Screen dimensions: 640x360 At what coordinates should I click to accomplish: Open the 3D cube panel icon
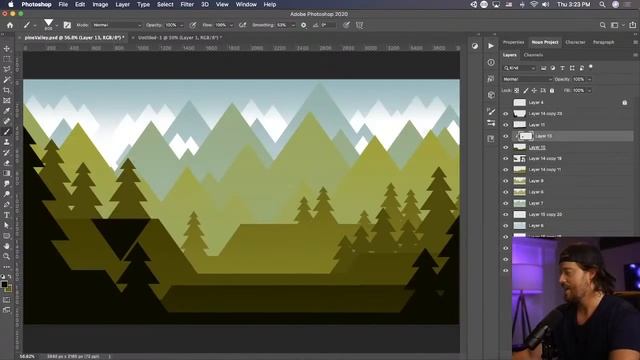pos(491,95)
